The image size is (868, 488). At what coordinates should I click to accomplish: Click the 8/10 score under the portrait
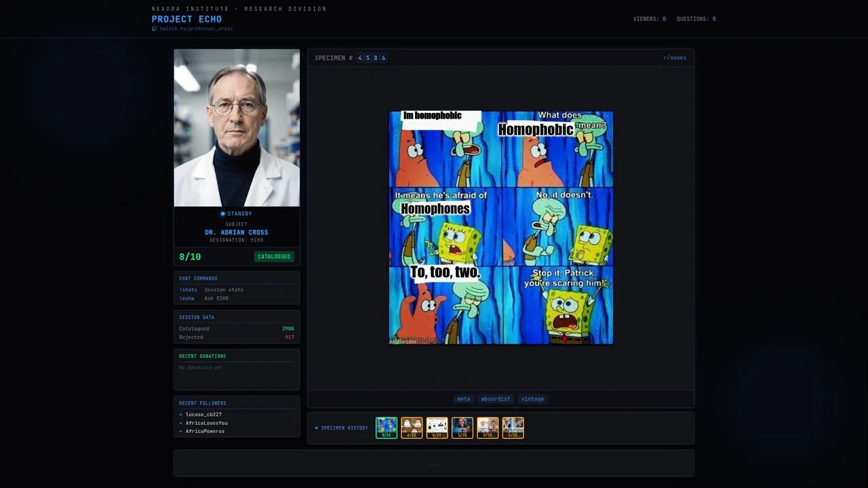click(x=190, y=257)
